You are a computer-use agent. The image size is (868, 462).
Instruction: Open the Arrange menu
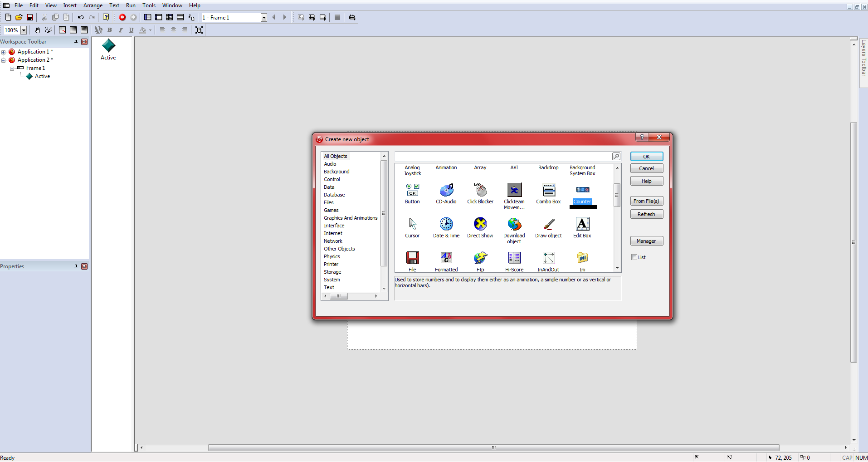(93, 5)
